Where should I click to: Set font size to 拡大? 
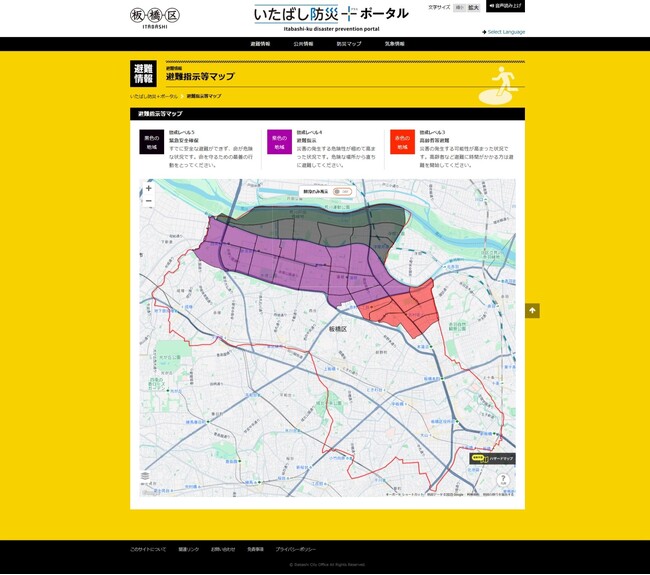(x=473, y=7)
